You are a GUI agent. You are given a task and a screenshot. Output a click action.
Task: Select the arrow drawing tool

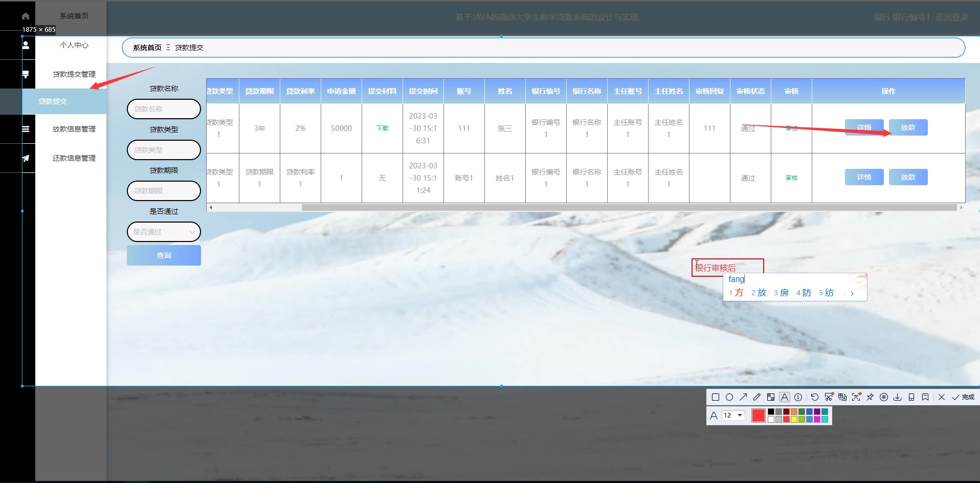pos(743,397)
